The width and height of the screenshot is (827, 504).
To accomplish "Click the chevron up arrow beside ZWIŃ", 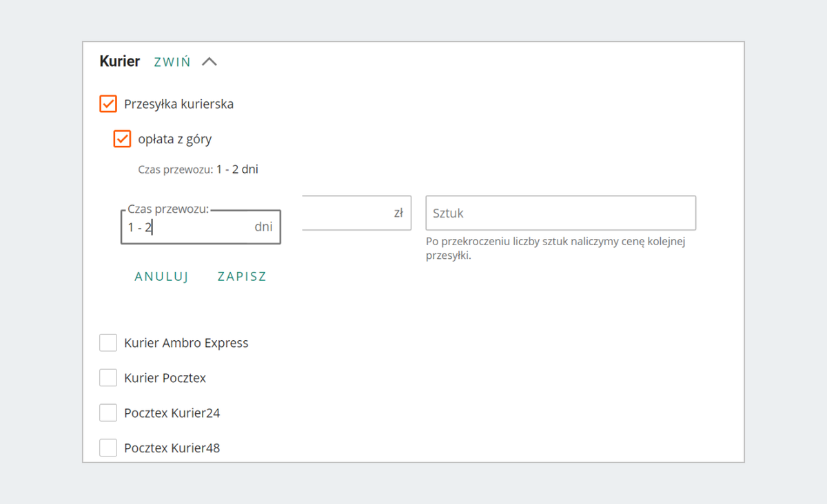I will [x=210, y=62].
